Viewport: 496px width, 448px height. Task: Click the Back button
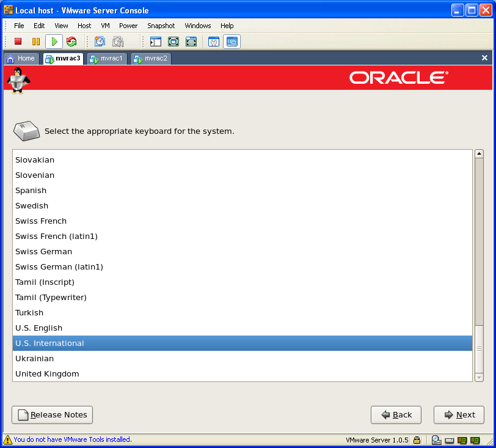click(396, 414)
